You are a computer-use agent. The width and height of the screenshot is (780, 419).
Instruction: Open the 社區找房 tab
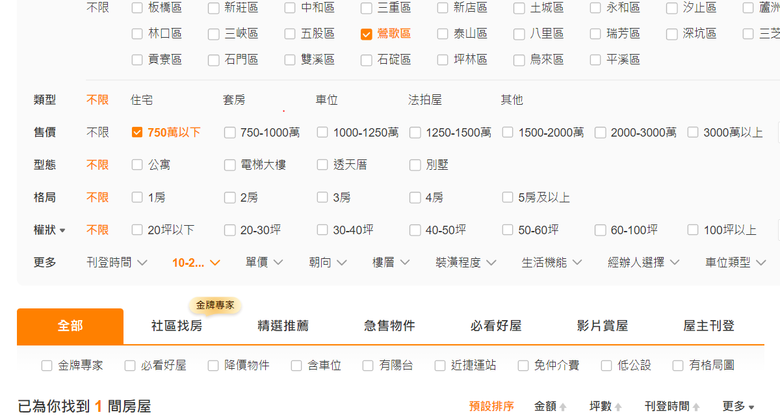(x=177, y=326)
